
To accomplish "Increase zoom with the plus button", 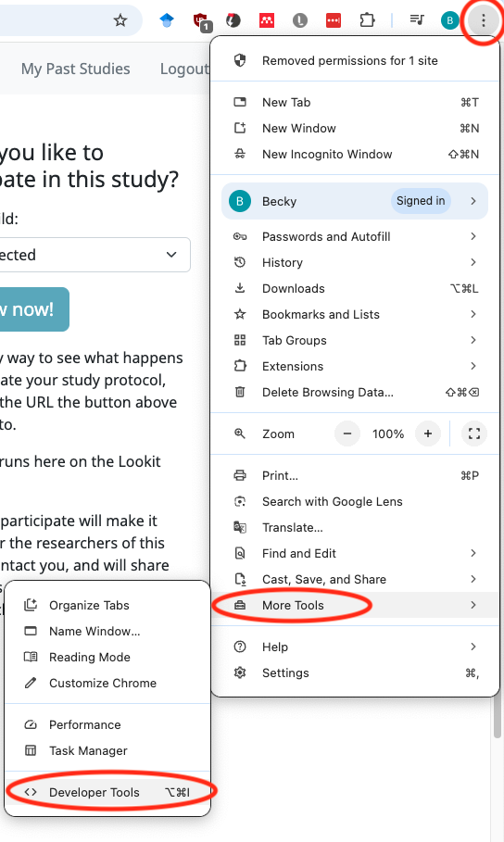I will point(428,434).
